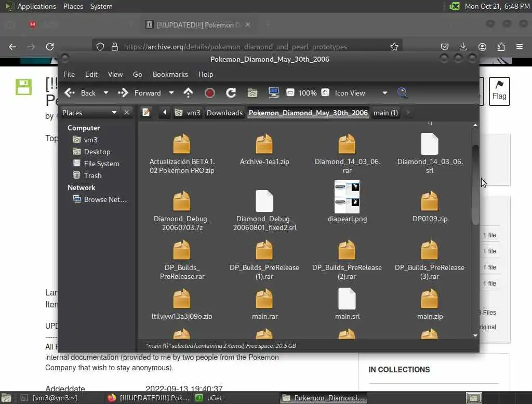Click the red Stop loading icon
Image resolution: width=532 pixels, height=404 pixels.
(210, 93)
